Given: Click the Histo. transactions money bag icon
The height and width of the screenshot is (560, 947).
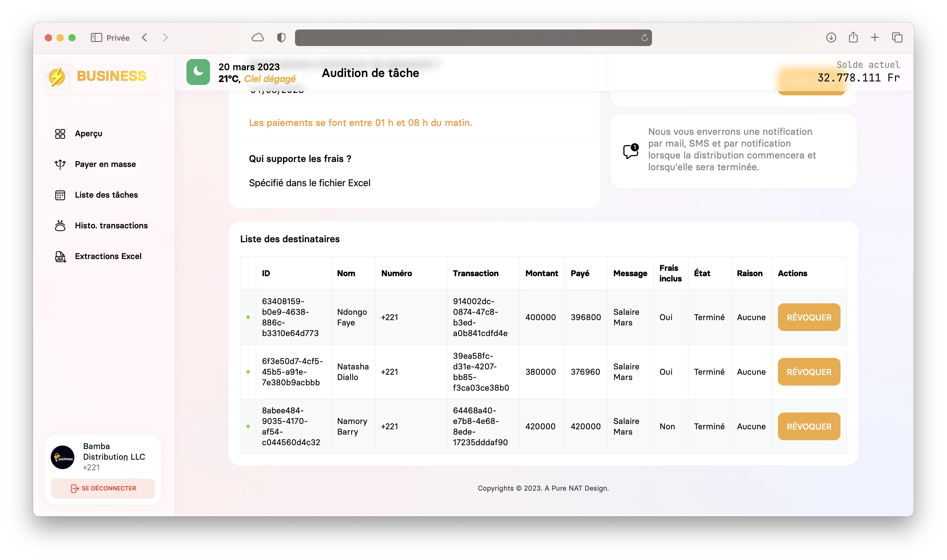Looking at the screenshot, I should (x=60, y=225).
